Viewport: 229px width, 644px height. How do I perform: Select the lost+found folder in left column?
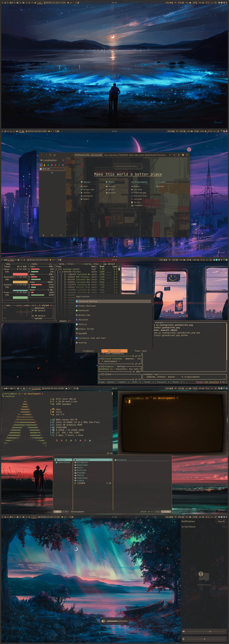point(63,463)
